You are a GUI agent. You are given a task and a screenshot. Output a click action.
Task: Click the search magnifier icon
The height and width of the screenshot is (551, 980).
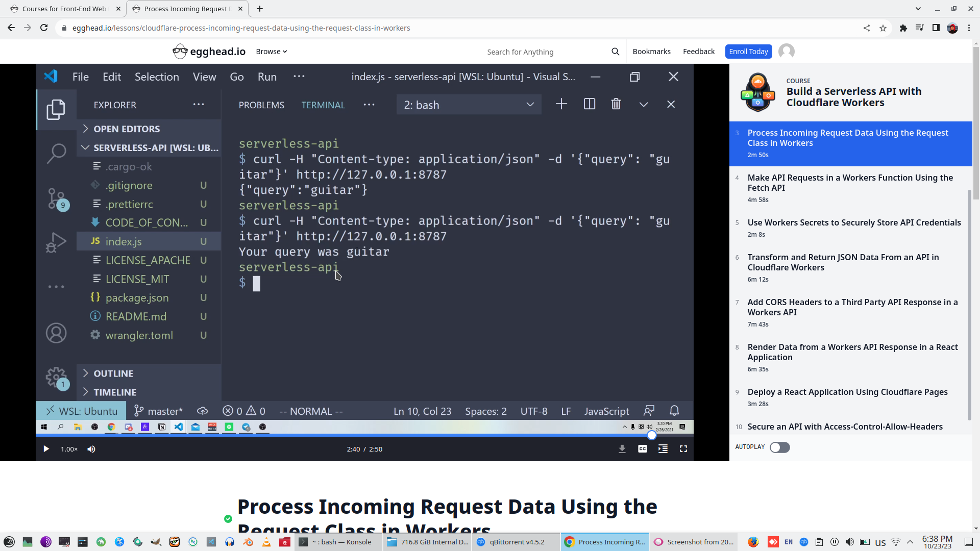pos(615,52)
